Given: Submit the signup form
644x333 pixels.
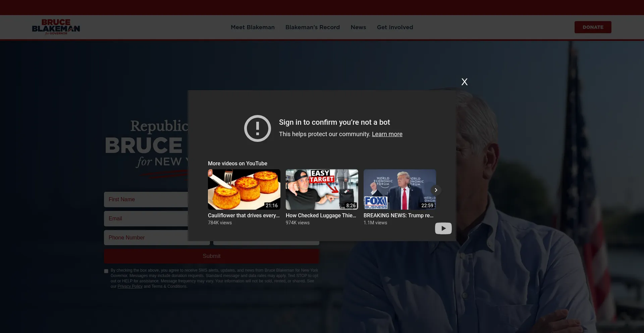Looking at the screenshot, I should [212, 256].
